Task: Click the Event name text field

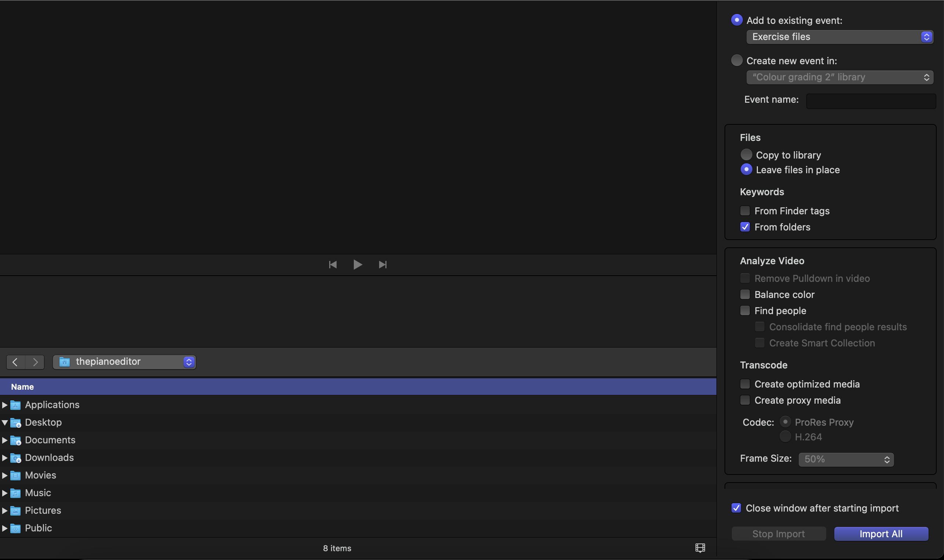Action: 871,101
